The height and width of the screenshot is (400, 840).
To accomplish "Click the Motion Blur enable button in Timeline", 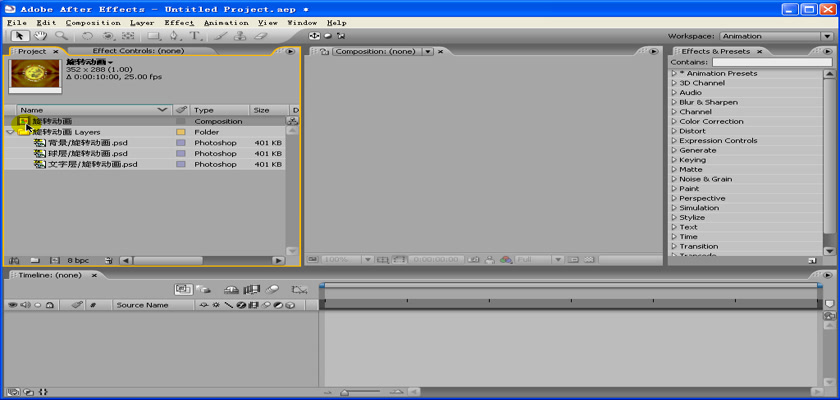I will [x=272, y=290].
